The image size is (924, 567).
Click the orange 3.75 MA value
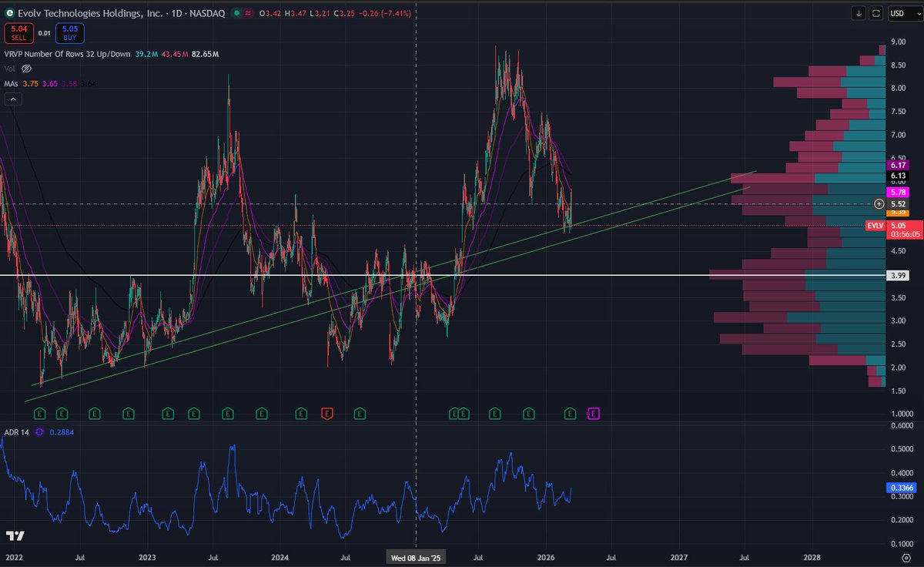[x=30, y=83]
